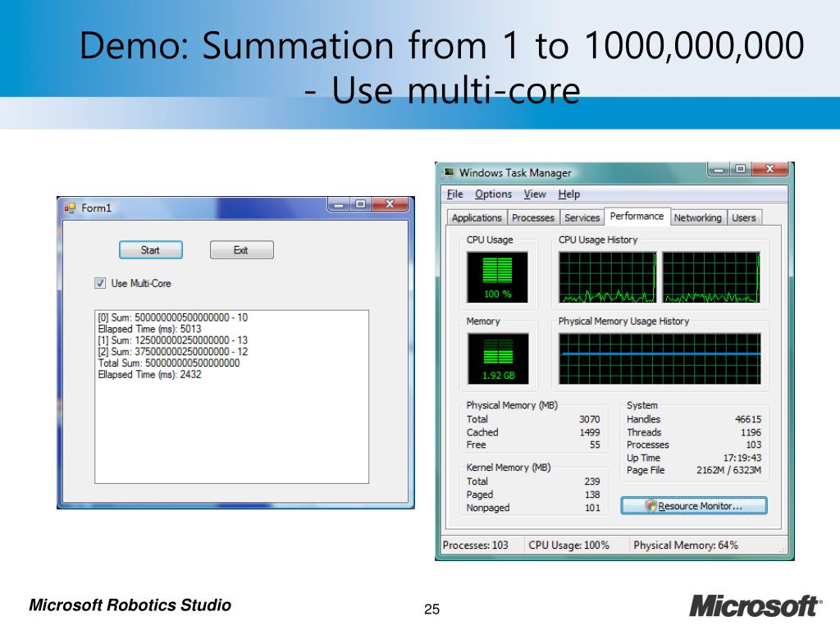Click the first CPU Usage History graph
Screen dimensions: 840x630
(608, 277)
